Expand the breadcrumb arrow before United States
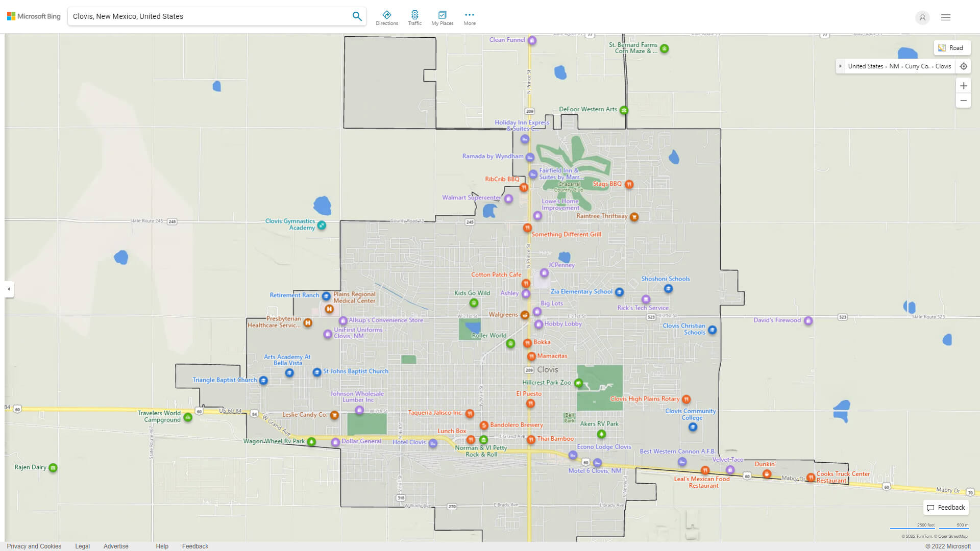 point(841,66)
